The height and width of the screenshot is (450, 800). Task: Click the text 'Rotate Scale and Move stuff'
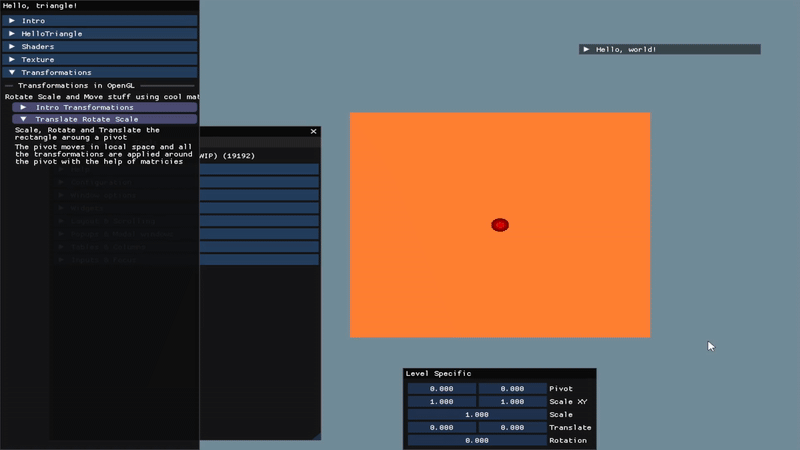click(68, 97)
